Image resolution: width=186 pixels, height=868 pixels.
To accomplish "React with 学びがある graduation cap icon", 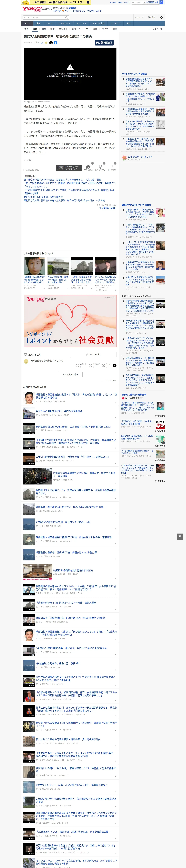I will click(x=89, y=167).
